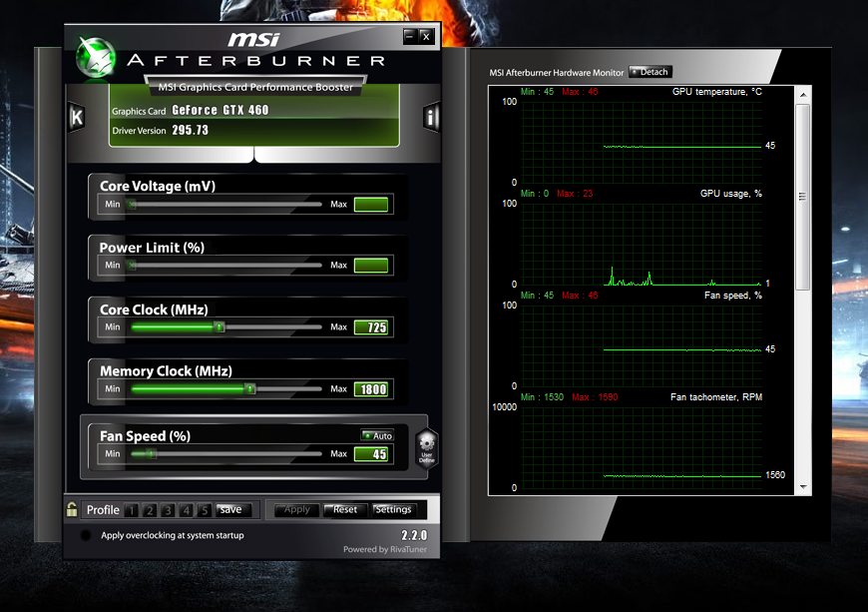Click the GPU temperature graph
Viewport: 868px width, 612px height.
coord(642,142)
